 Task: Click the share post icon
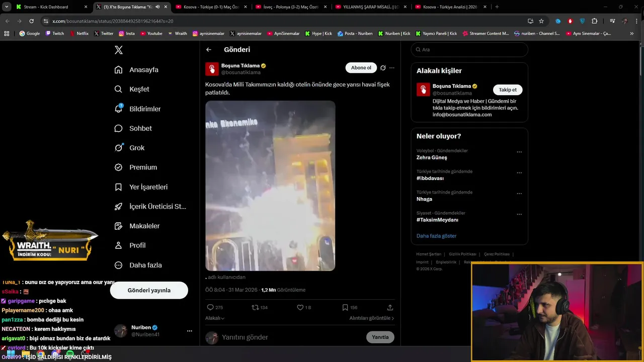[390, 307]
